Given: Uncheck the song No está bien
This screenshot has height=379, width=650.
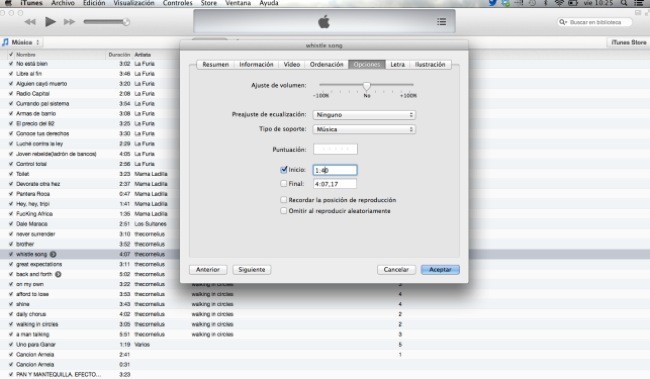Looking at the screenshot, I should [10, 64].
